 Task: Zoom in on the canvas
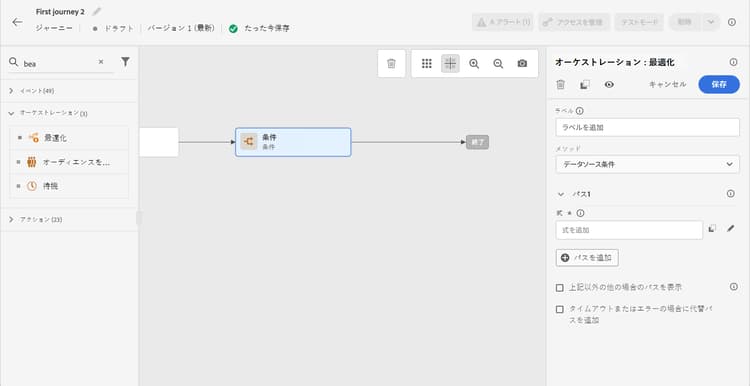tap(474, 64)
